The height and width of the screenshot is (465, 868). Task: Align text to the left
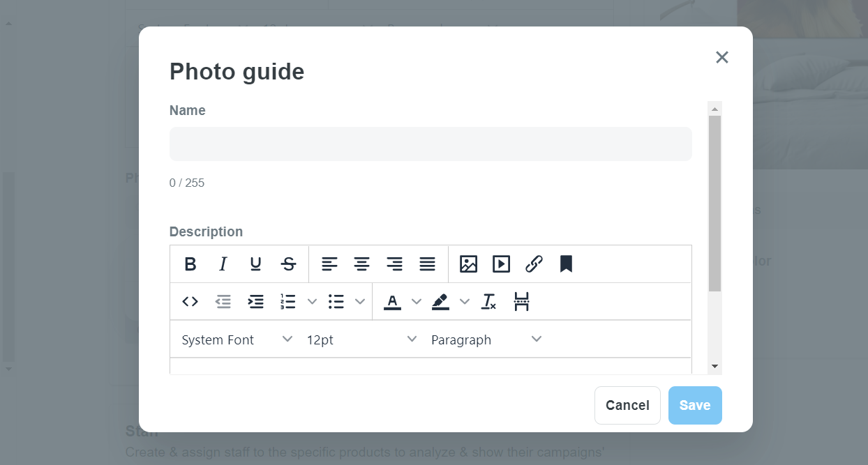tap(329, 264)
